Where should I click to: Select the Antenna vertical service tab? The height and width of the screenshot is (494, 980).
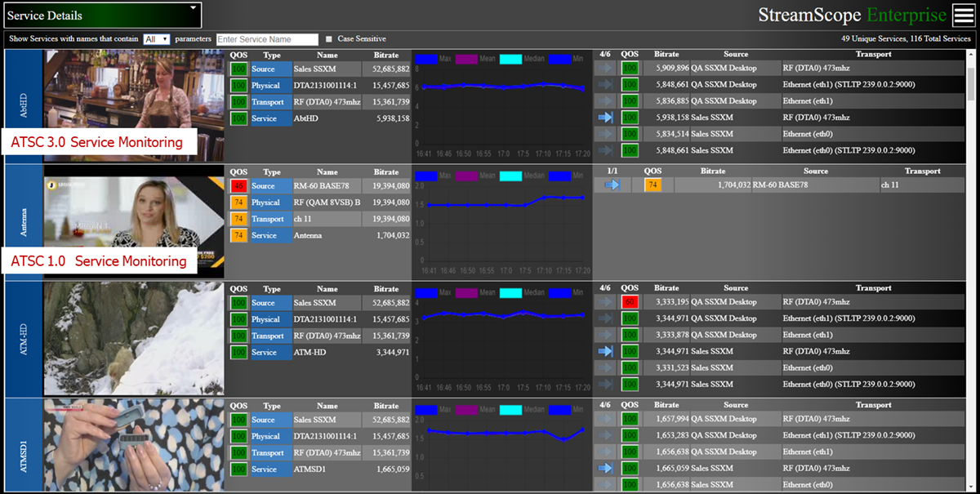click(22, 222)
